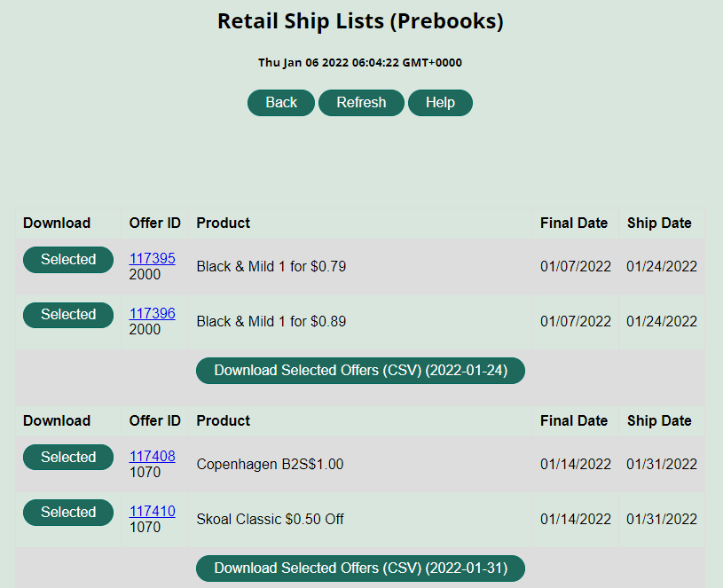723x588 pixels.
Task: Open offer ID 117396 link
Action: 153,314
